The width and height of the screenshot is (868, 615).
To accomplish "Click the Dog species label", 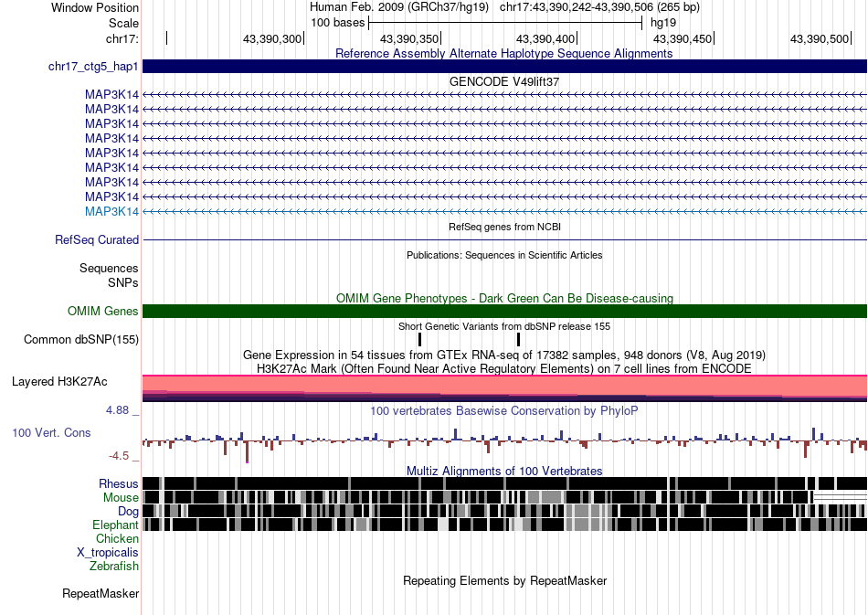I will tap(128, 512).
